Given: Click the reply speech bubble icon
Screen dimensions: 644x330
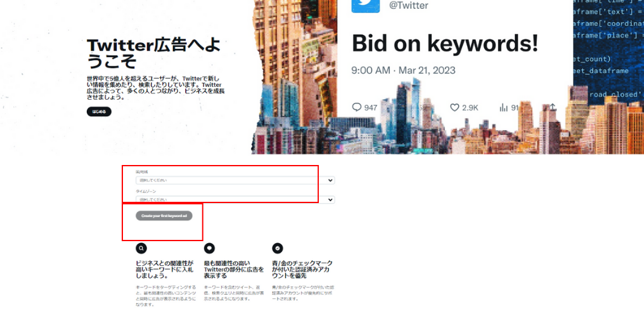Looking at the screenshot, I should tap(357, 107).
